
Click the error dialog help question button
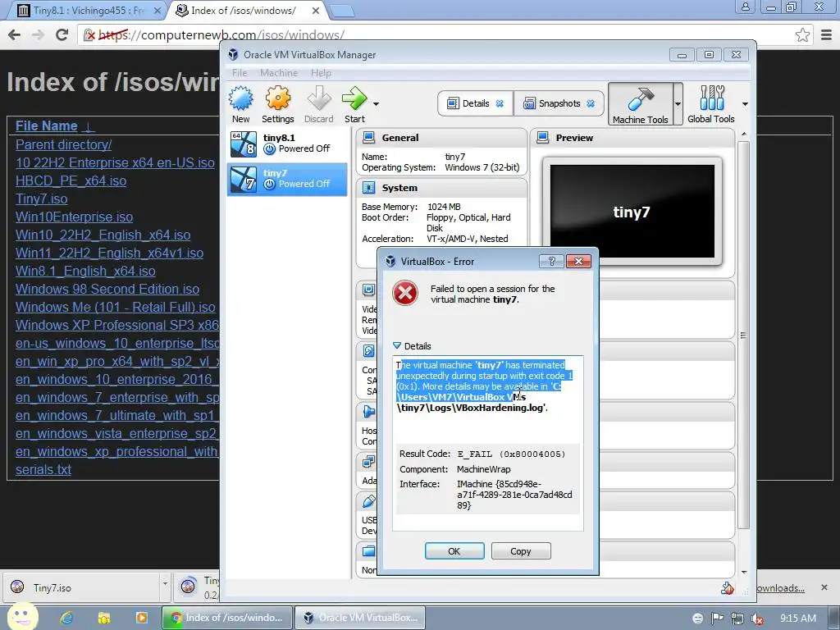(551, 262)
